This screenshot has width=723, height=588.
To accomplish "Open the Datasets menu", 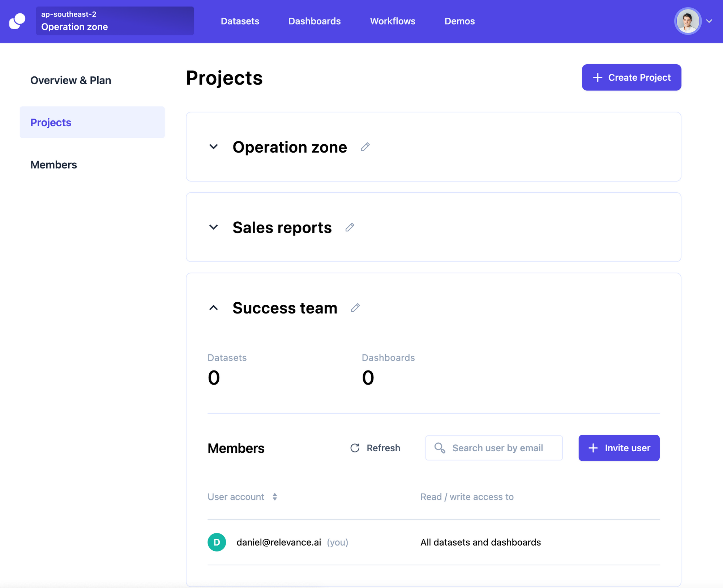I will pos(240,21).
